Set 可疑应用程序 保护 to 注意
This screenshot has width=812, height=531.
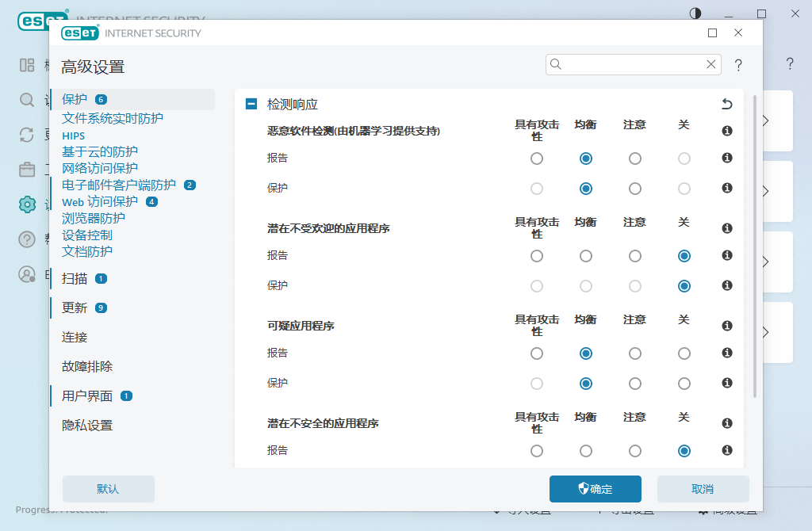(x=635, y=384)
